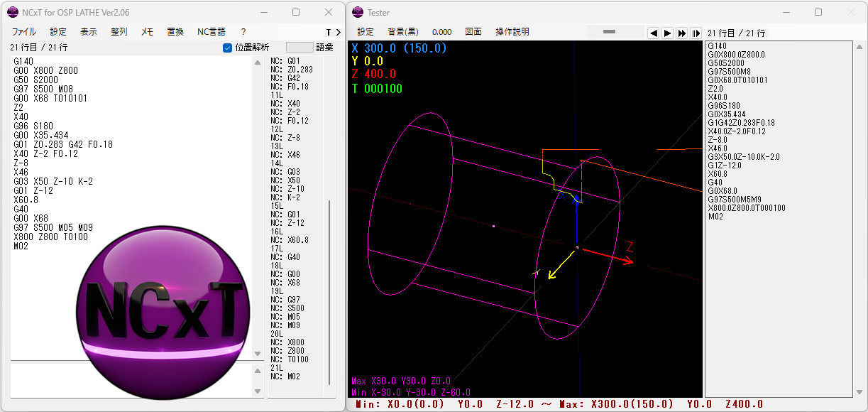Adjust the speed slider in Tester toolbar
Viewport: 868px width, 412px height.
pos(610,32)
